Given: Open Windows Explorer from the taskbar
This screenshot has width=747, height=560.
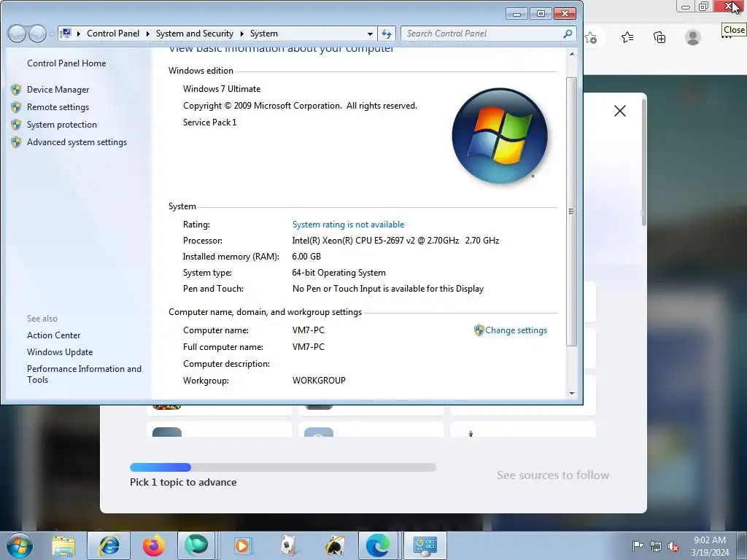Looking at the screenshot, I should (x=63, y=545).
